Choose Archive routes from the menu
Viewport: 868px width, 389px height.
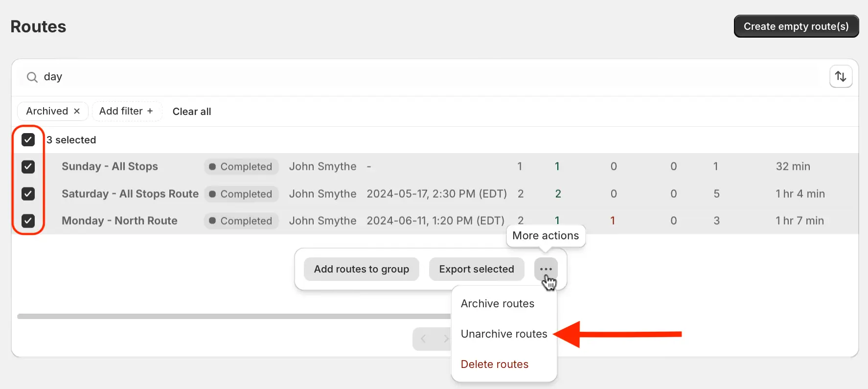coord(498,304)
